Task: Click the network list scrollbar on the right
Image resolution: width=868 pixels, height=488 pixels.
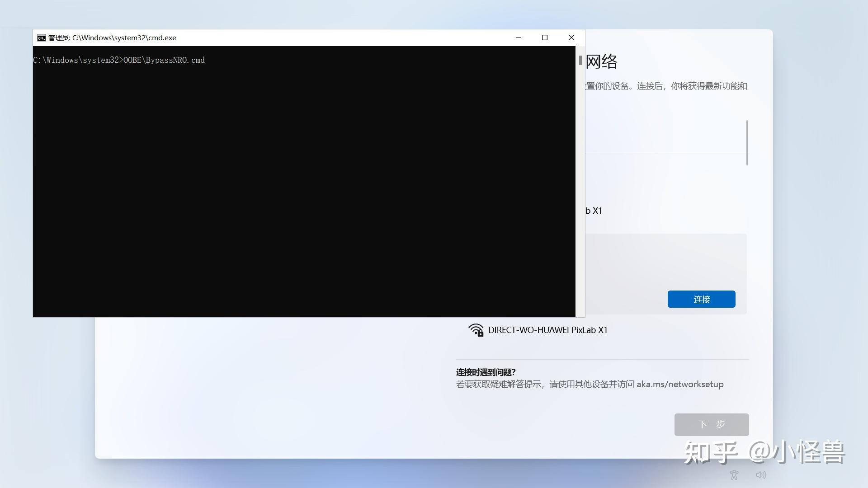Action: click(x=747, y=142)
